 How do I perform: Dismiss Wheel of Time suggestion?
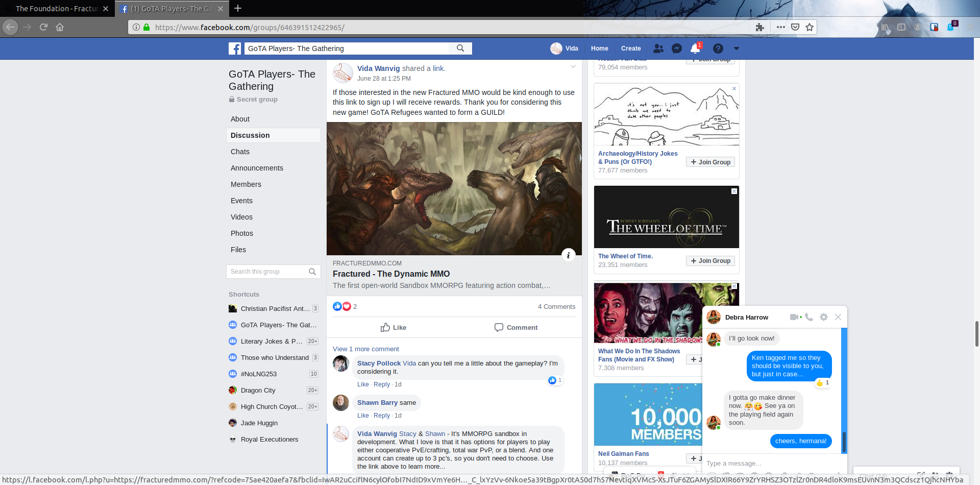(734, 191)
